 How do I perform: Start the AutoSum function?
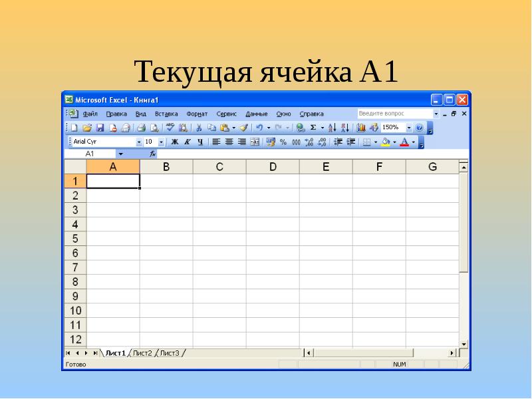coord(313,126)
